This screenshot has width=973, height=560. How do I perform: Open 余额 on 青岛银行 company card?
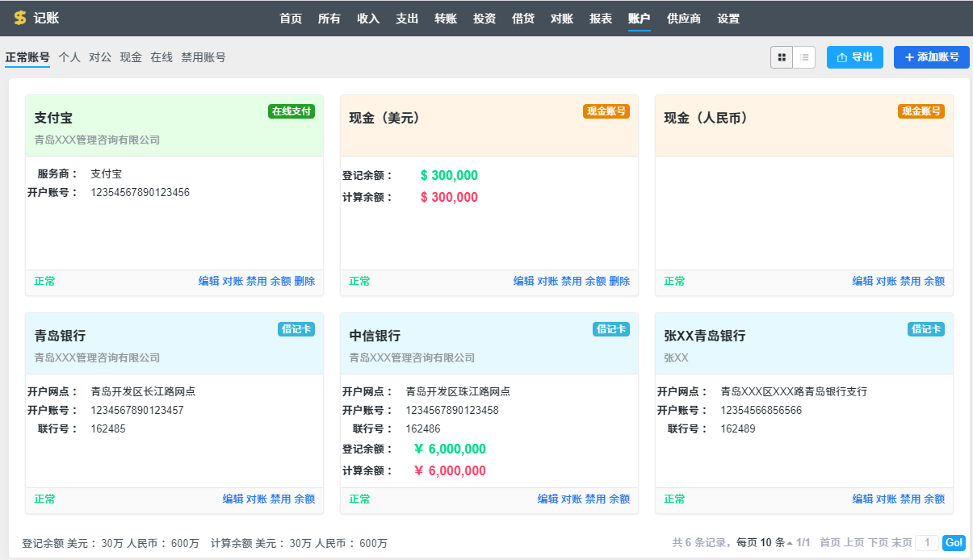point(304,499)
